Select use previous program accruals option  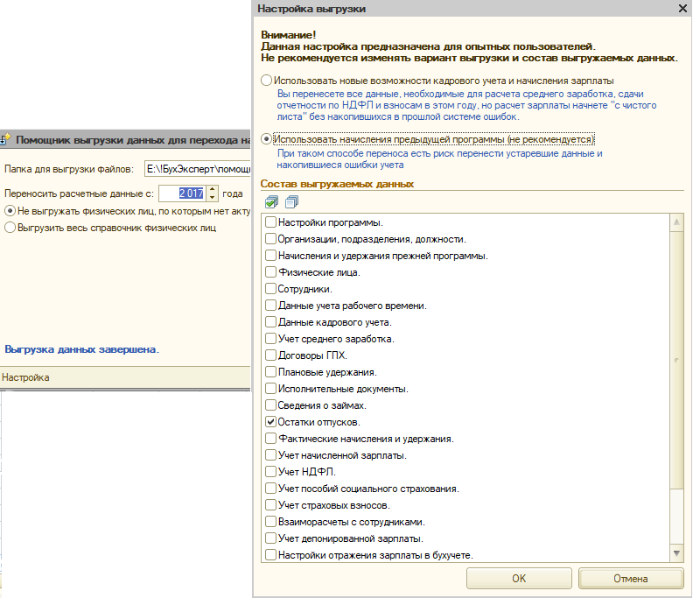[267, 139]
